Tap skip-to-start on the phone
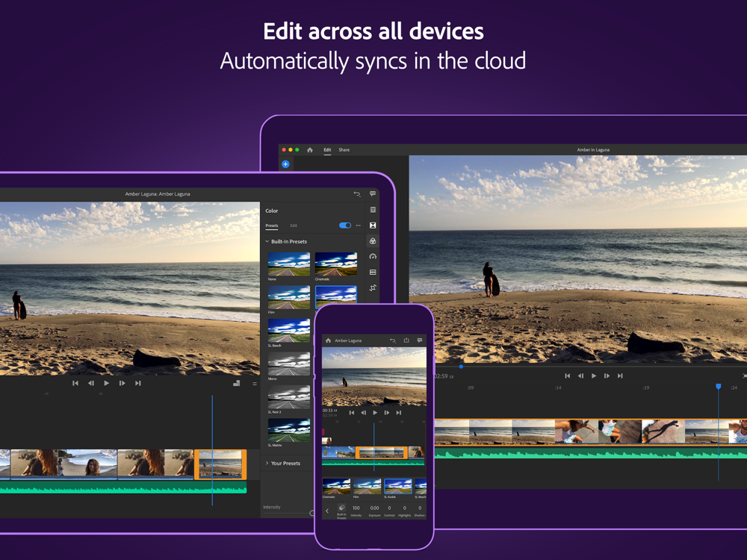Image resolution: width=747 pixels, height=560 pixels. tap(352, 413)
